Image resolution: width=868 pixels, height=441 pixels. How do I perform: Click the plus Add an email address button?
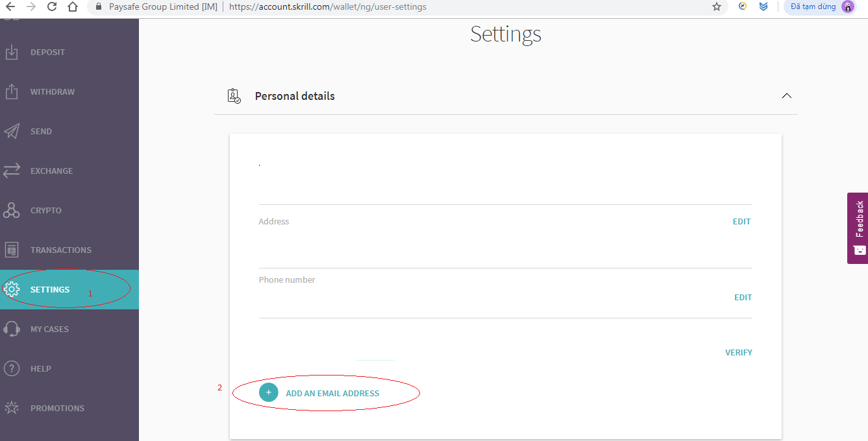click(269, 392)
